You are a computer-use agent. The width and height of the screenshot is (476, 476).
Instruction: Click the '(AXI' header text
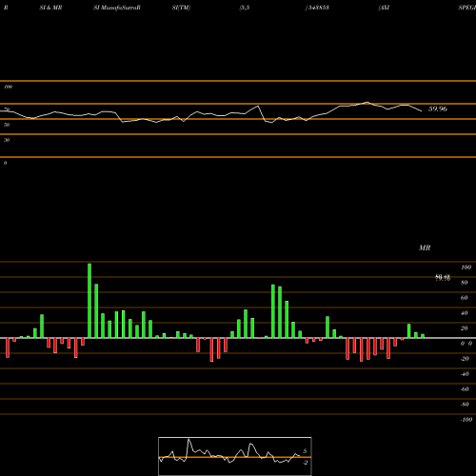pos(384,8)
